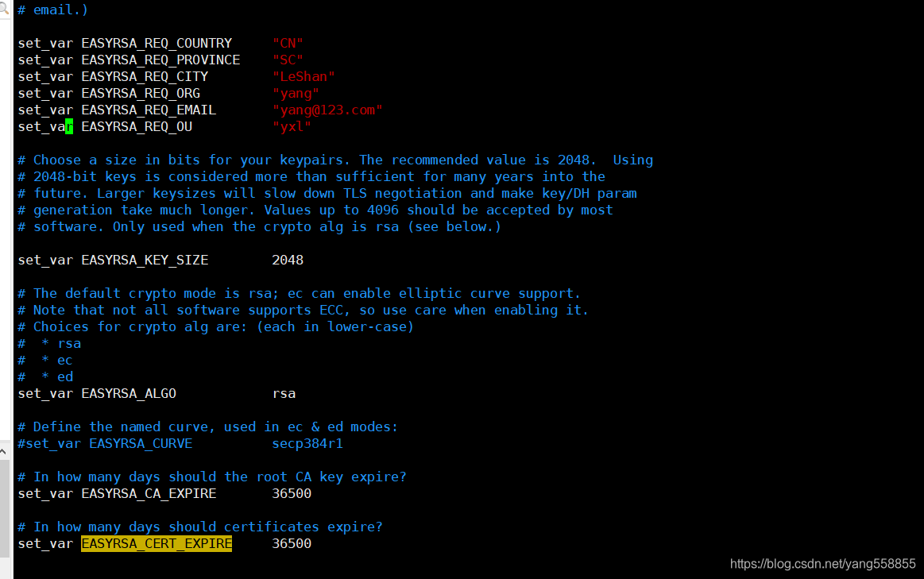Click the 2048 key size value
Screen dimensions: 924x579
pyautogui.click(x=288, y=260)
